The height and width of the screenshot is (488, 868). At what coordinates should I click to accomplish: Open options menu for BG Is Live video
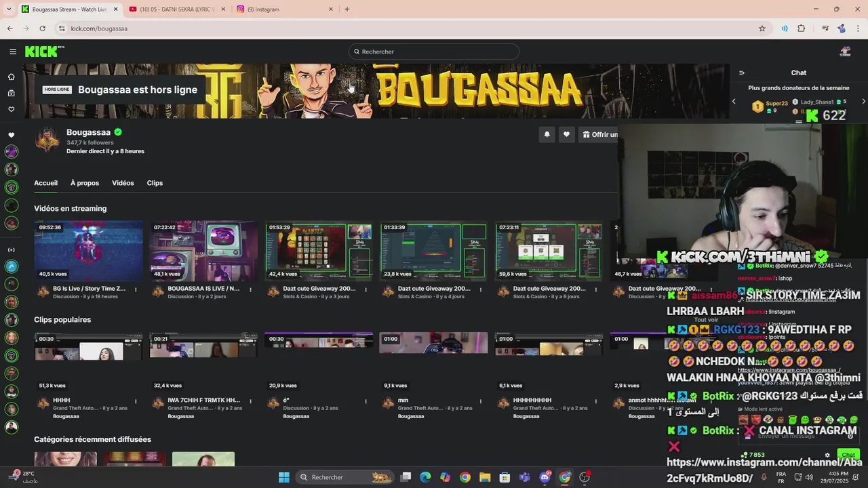click(x=136, y=289)
